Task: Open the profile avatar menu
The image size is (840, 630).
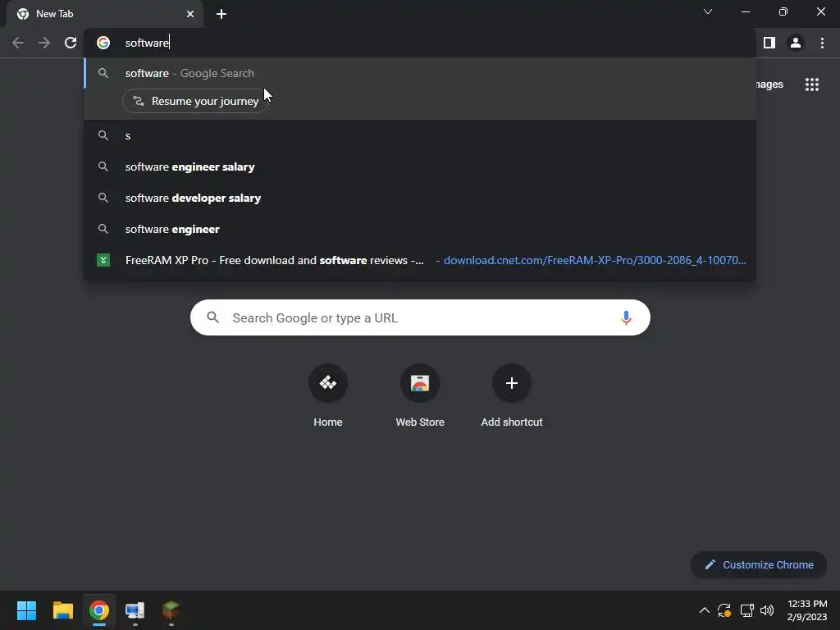Action: tap(796, 43)
